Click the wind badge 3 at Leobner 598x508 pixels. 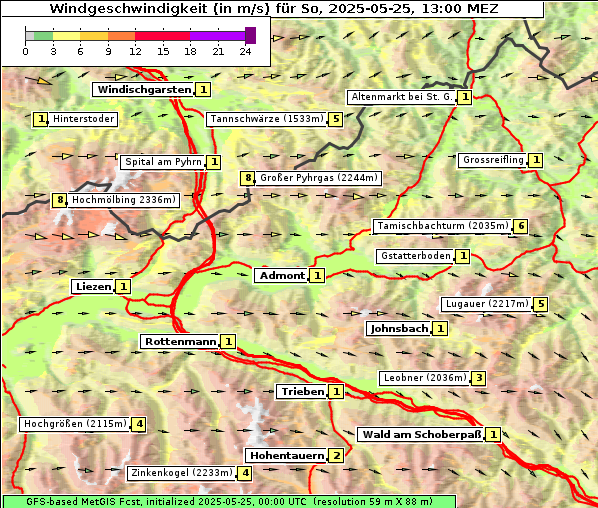click(x=479, y=378)
